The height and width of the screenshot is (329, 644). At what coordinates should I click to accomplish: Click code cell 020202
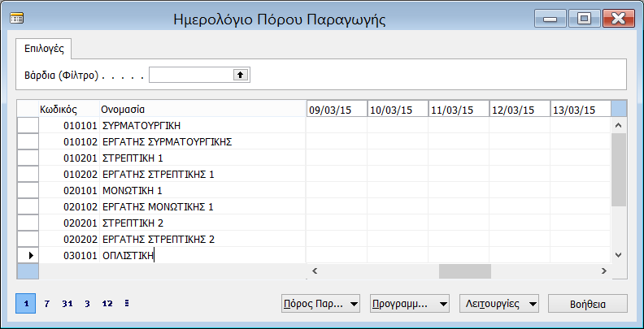click(69, 239)
